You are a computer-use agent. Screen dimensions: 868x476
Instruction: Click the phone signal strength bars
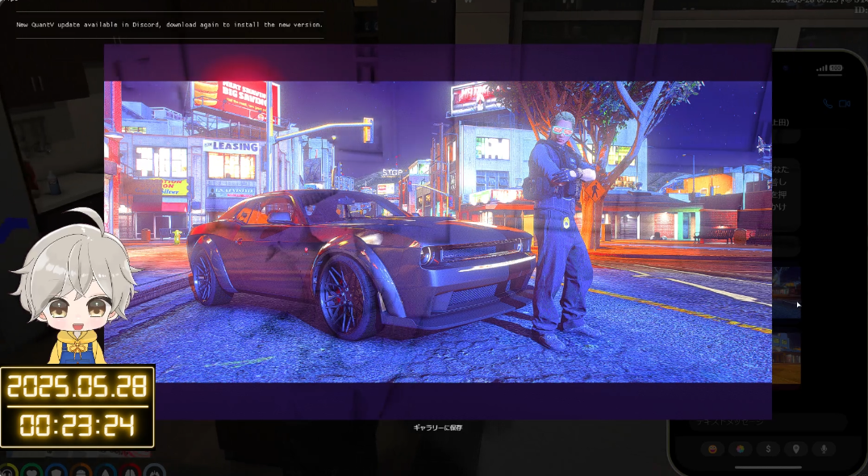822,68
